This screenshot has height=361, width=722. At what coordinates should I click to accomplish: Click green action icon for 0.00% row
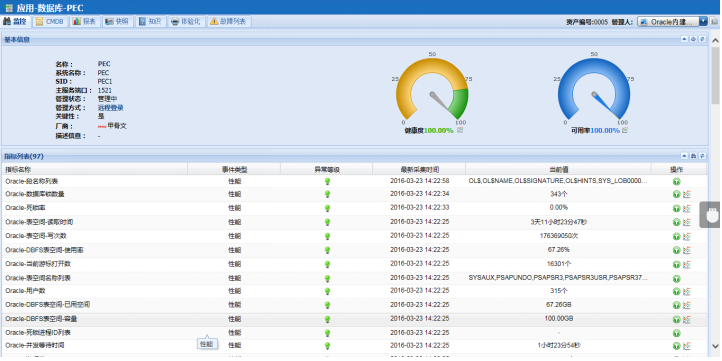[676, 208]
